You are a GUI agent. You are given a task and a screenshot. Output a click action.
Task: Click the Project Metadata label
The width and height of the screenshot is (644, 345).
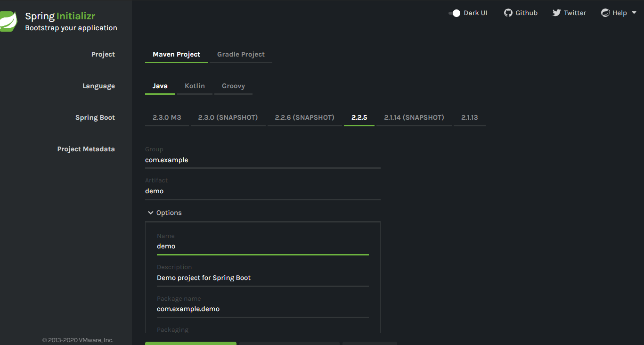[x=86, y=149]
